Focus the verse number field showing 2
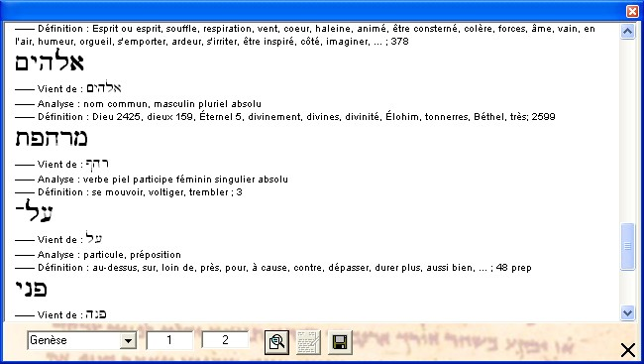 click(x=225, y=340)
